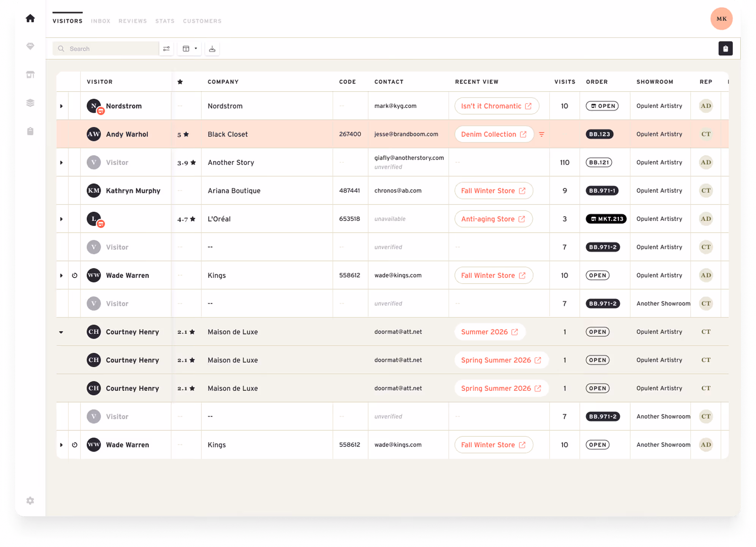The width and height of the screenshot is (756, 547).
Task: Open settings gear in sidebar
Action: coord(30,501)
